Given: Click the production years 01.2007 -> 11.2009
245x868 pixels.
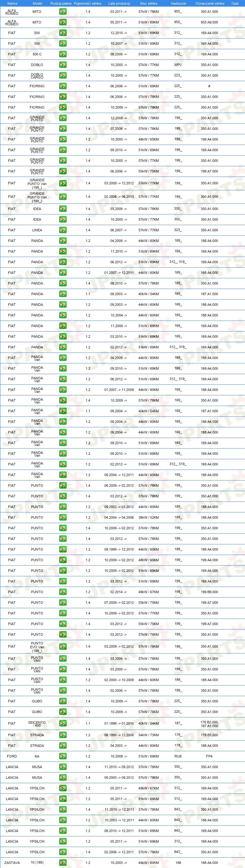Looking at the screenshot, I should pyautogui.click(x=119, y=390).
